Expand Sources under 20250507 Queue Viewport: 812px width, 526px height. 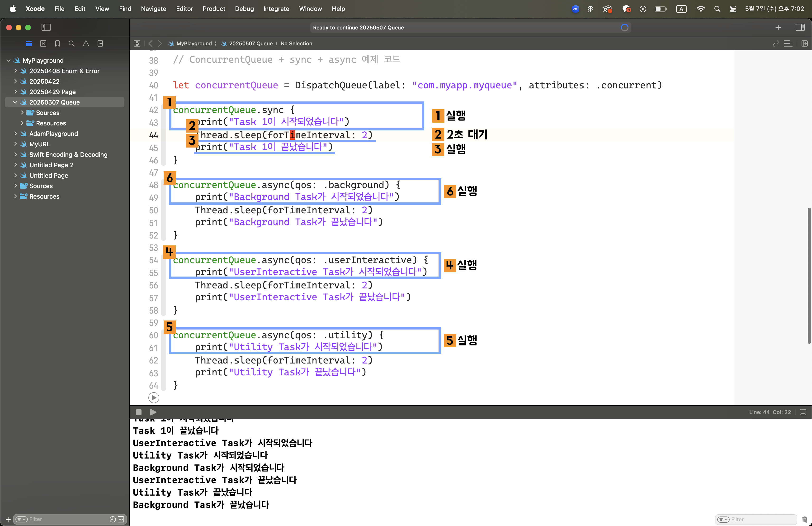tap(22, 113)
